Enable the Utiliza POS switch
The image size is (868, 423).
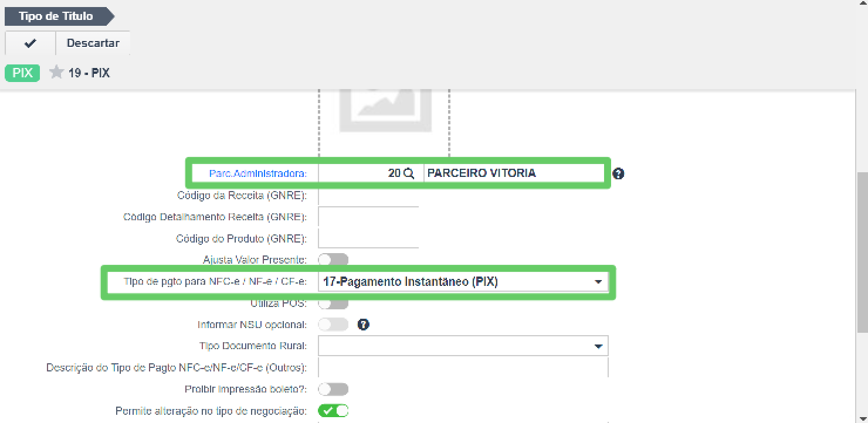click(x=333, y=303)
